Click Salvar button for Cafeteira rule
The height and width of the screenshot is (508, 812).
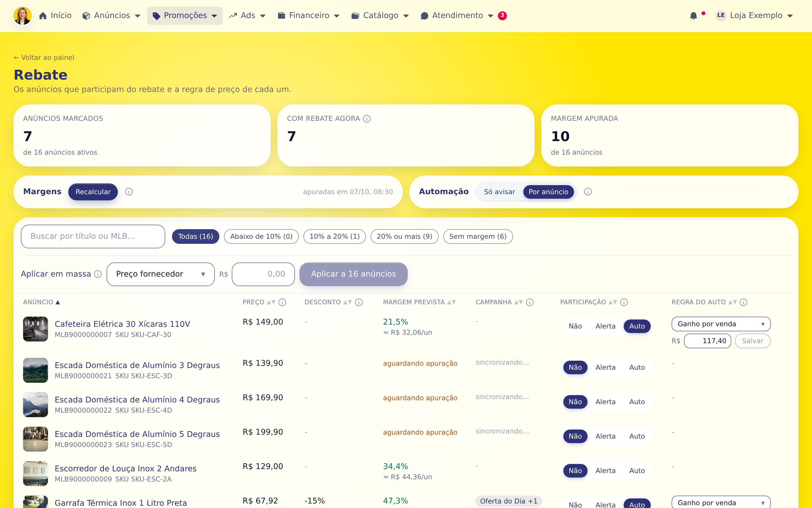pos(753,341)
